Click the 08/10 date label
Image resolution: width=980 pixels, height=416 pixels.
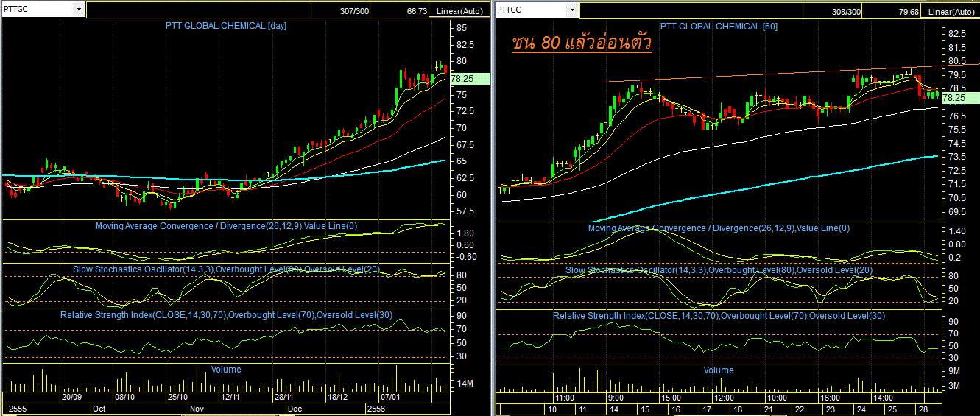[x=124, y=397]
